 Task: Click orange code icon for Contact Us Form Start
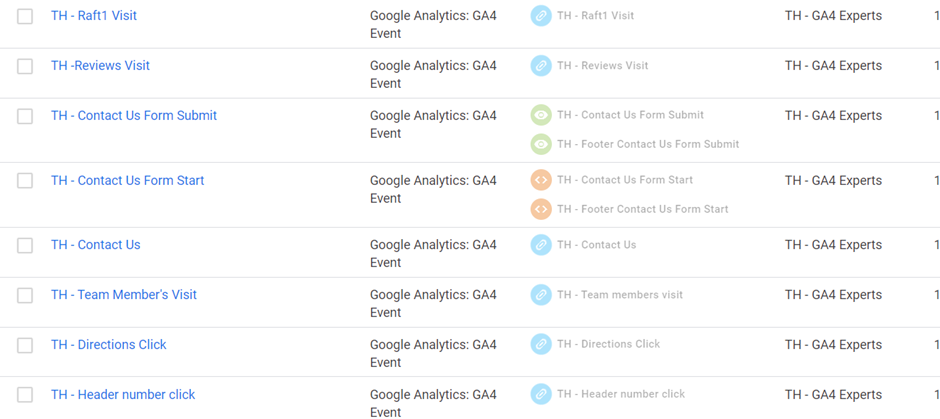pos(541,180)
